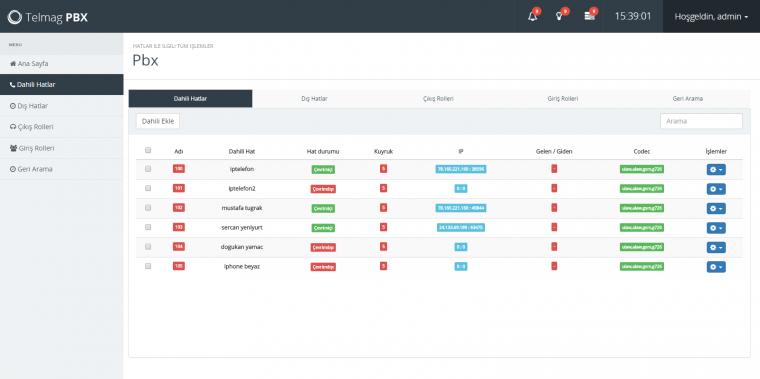760x379 pixels.
Task: Switch to the Geri Arama tab
Action: tap(687, 98)
